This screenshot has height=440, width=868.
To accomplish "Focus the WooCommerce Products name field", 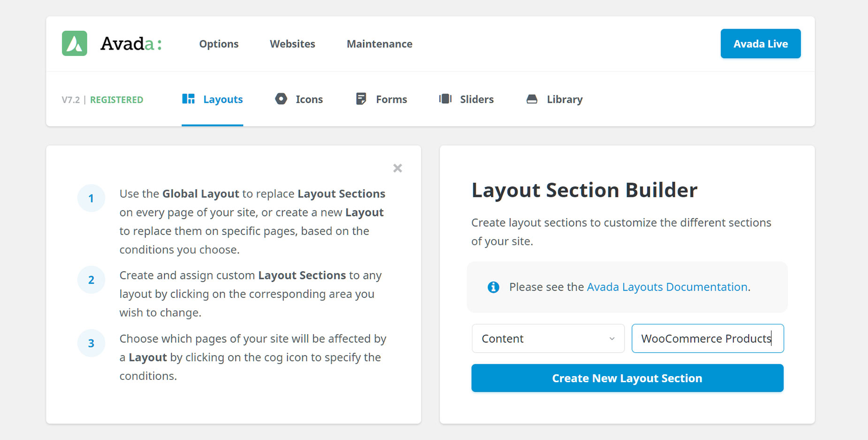I will pyautogui.click(x=708, y=339).
